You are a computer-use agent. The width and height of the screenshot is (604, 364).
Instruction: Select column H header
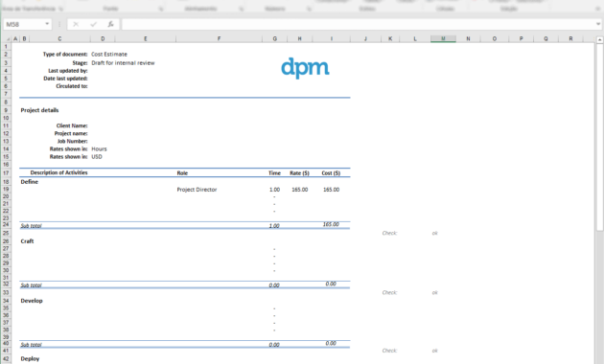click(x=300, y=39)
